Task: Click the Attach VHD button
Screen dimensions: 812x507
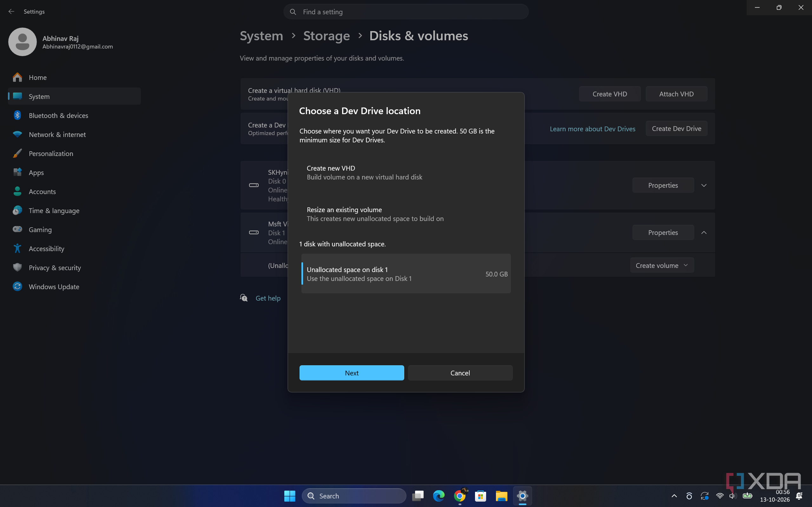Action: [x=677, y=94]
